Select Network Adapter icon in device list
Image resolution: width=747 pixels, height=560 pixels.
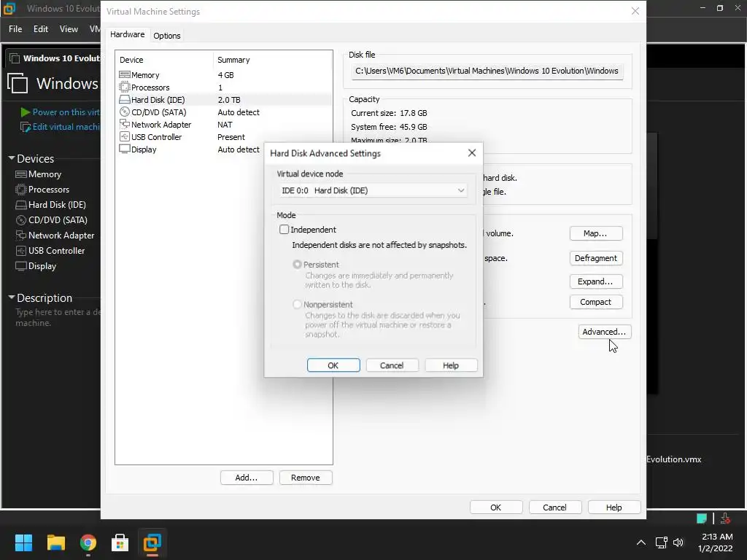pos(124,124)
